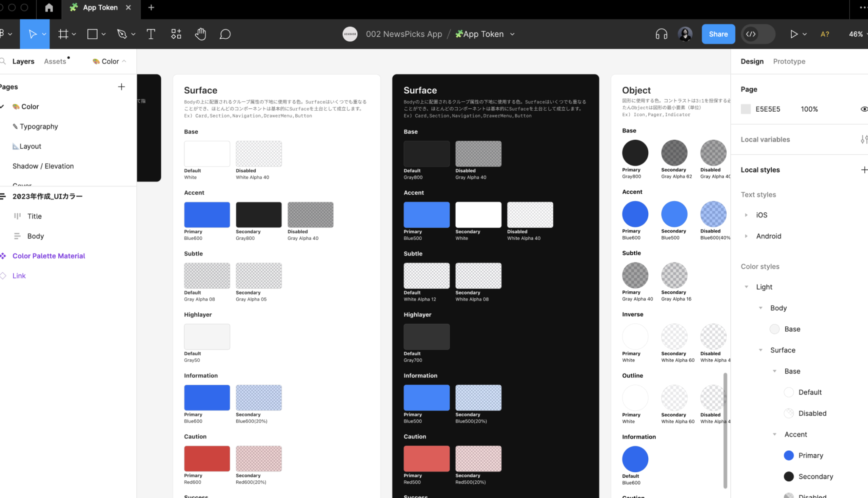
Task: Switch to the Assets tab
Action: (x=55, y=61)
